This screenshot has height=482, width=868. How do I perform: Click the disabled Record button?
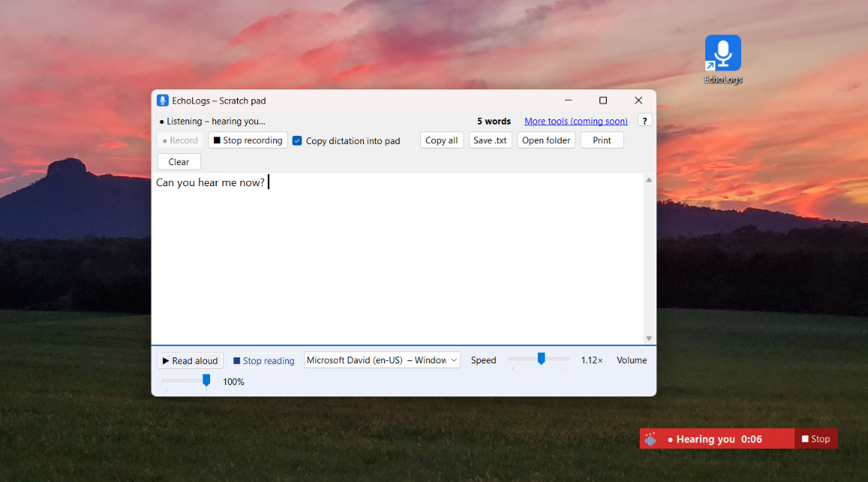pyautogui.click(x=180, y=140)
